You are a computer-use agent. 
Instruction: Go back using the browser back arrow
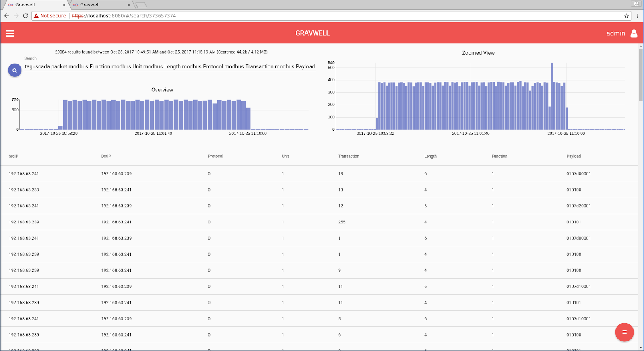[x=7, y=16]
